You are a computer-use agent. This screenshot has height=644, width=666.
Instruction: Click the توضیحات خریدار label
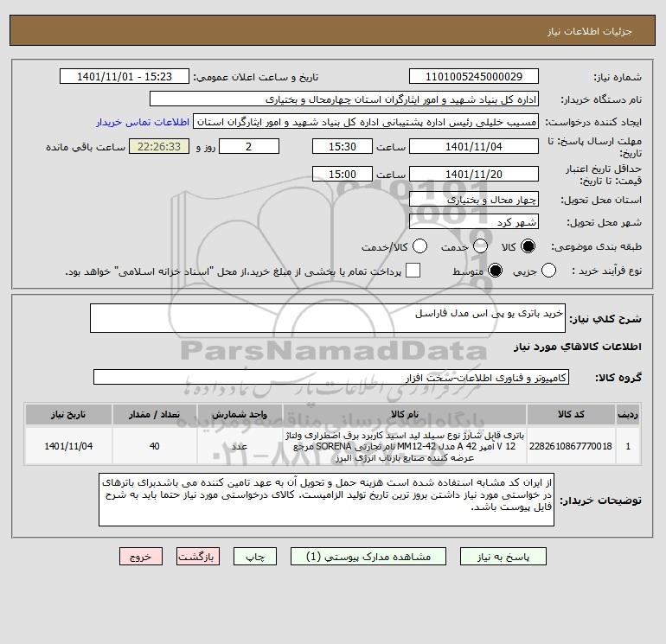point(600,501)
